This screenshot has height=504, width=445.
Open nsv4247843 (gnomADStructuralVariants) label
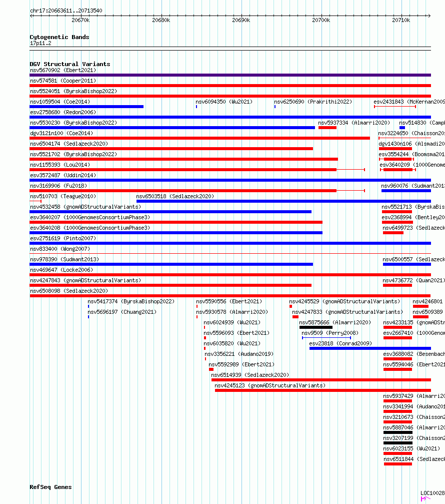[x=85, y=280]
